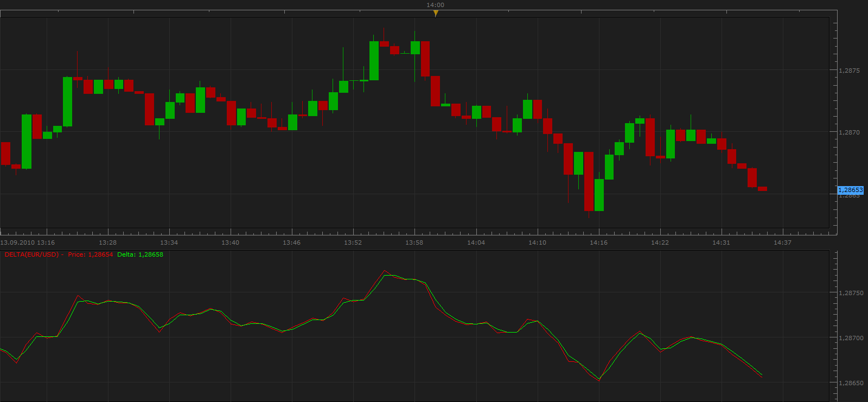Click the 14:22 time axis label
Viewport: 868px width, 402px height.
(660, 243)
